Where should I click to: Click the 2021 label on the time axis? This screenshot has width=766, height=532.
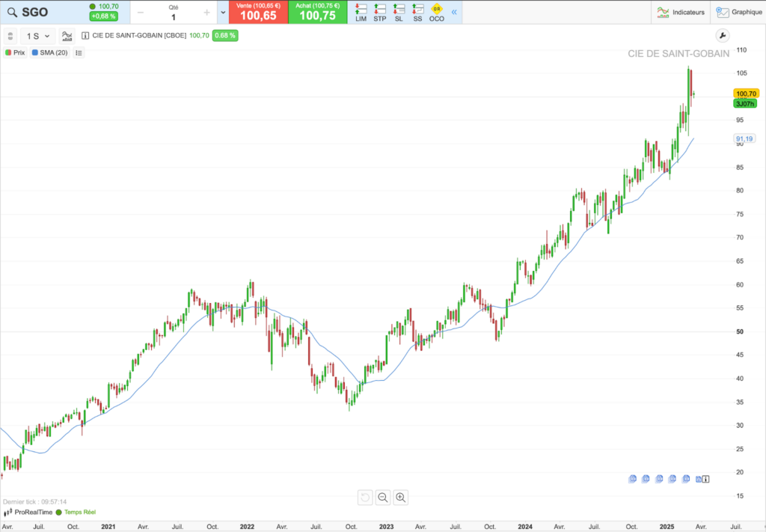click(x=108, y=527)
